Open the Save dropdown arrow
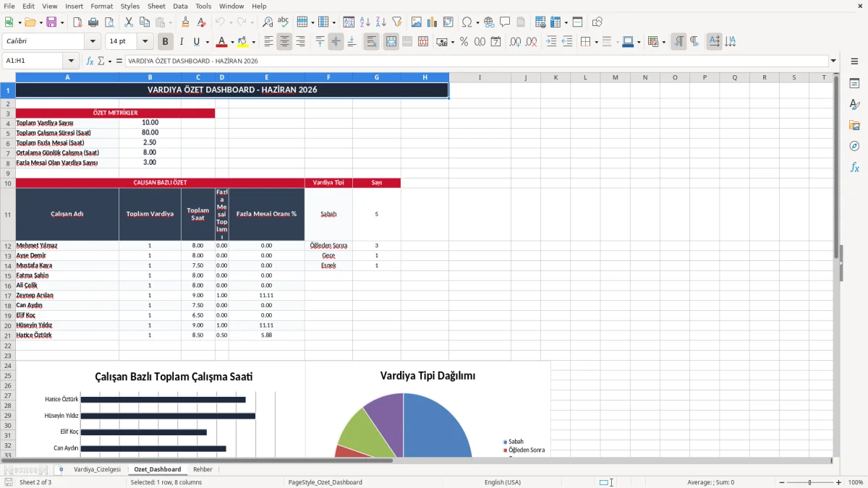Image resolution: width=868 pixels, height=488 pixels. tap(62, 22)
